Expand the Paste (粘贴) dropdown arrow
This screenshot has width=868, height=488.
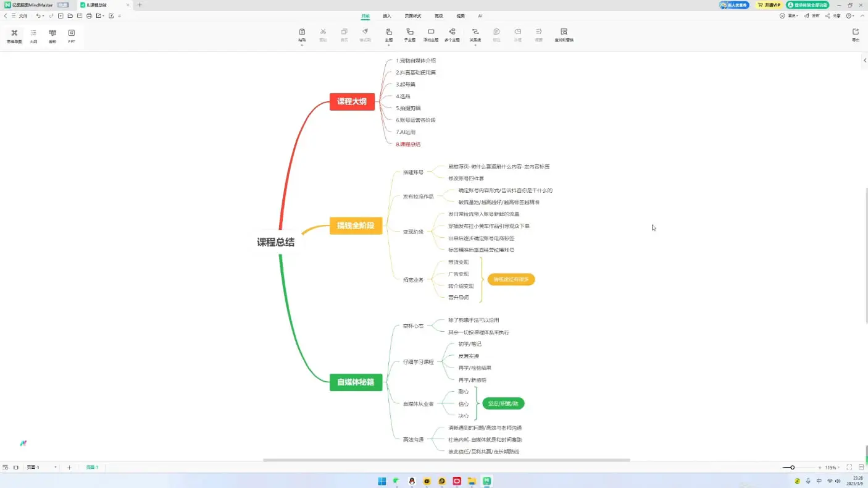click(x=302, y=45)
